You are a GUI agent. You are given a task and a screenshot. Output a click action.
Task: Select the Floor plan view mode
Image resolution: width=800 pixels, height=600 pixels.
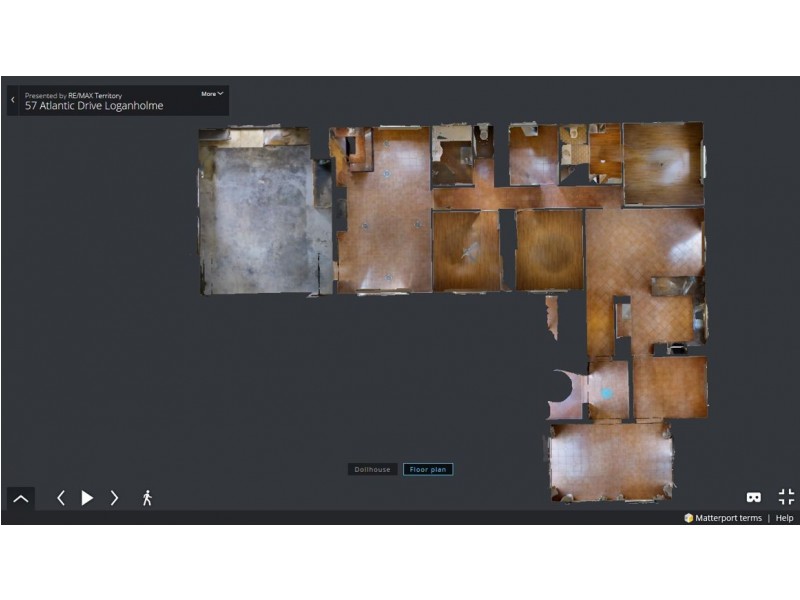[x=428, y=469]
